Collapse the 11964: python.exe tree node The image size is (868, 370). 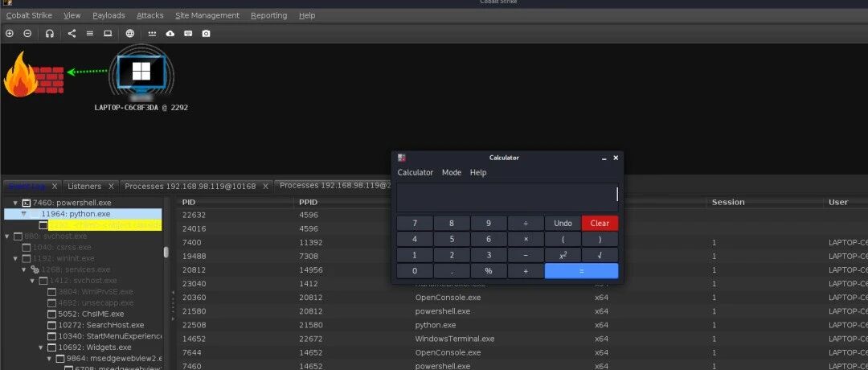point(24,214)
